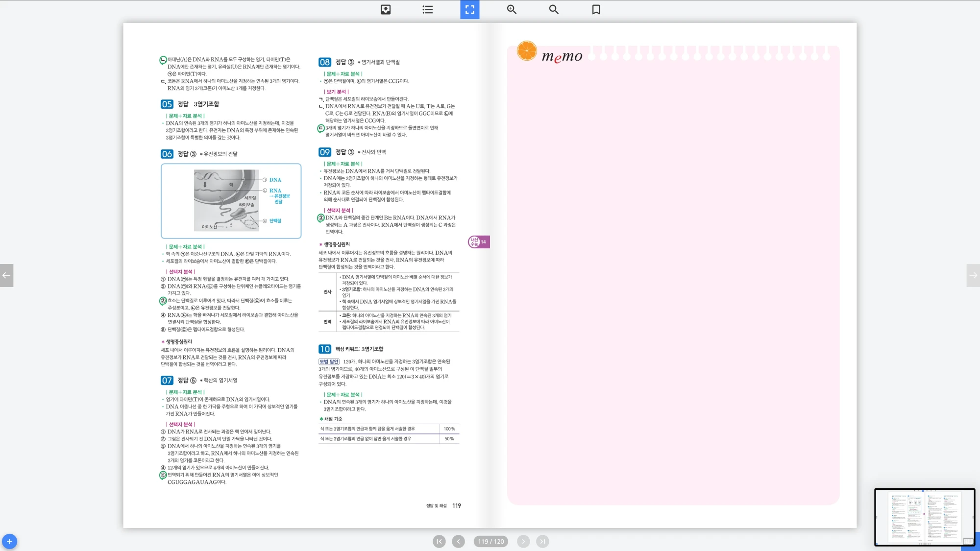Click the blue plus button in bottom-left corner

(9, 541)
